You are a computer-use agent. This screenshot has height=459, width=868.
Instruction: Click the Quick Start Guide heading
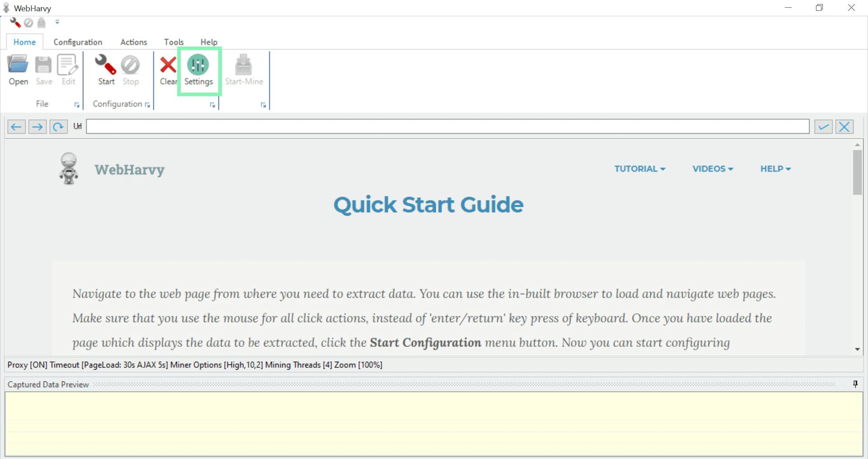click(428, 205)
